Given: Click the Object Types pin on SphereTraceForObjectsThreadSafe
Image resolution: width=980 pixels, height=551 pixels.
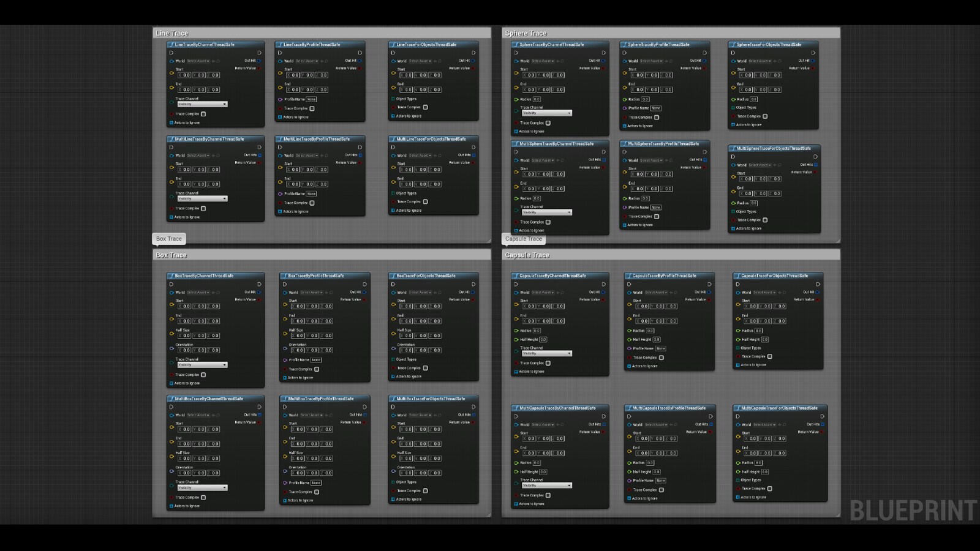Looking at the screenshot, I should coord(733,107).
